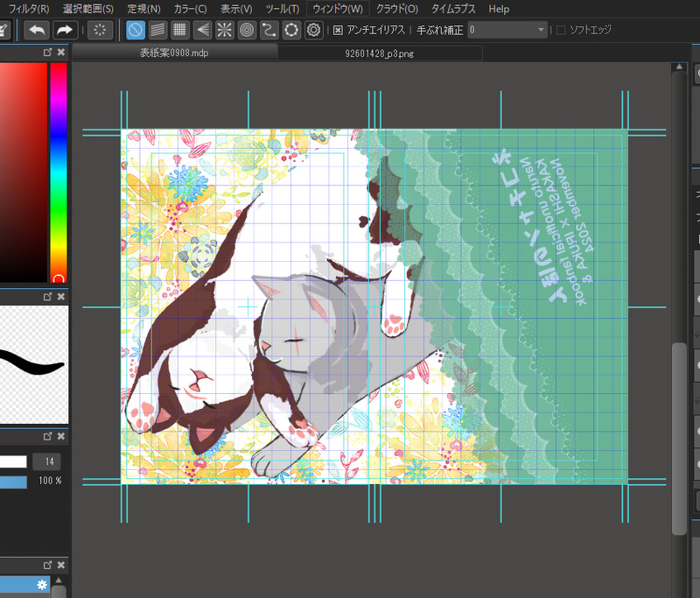Close the color panel with its X
700x598 pixels.
coord(61,53)
